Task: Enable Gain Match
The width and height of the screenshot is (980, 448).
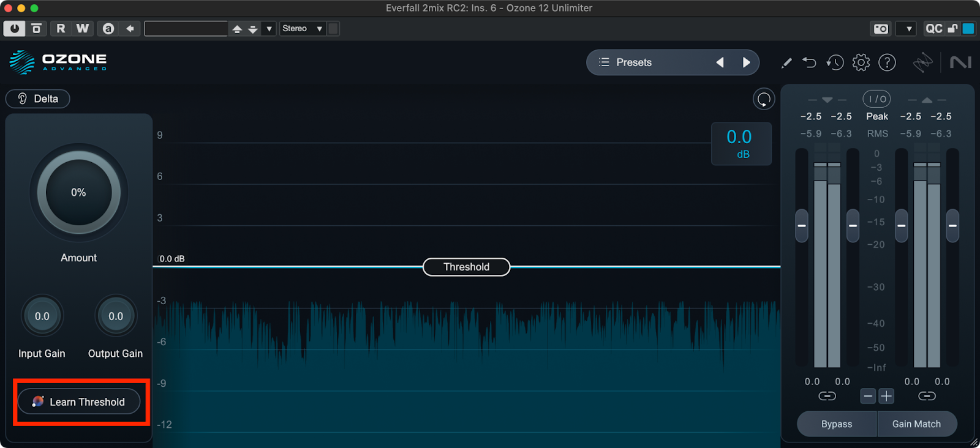Action: click(916, 424)
